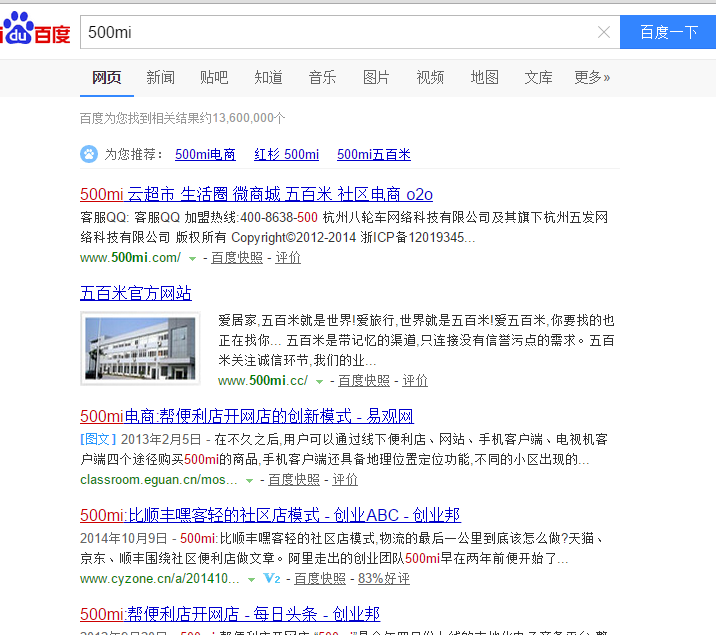Expand the 更多» tab options

pyautogui.click(x=592, y=77)
